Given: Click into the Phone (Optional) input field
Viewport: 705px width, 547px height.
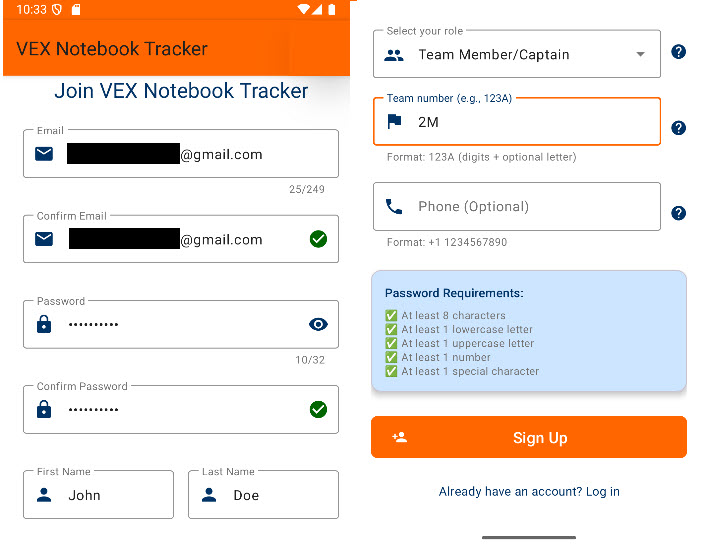Looking at the screenshot, I should coord(530,207).
